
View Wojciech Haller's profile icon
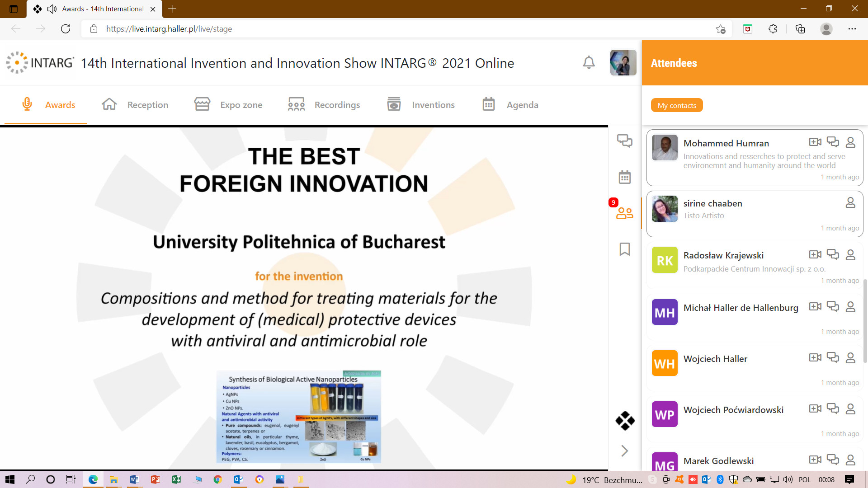tap(850, 358)
